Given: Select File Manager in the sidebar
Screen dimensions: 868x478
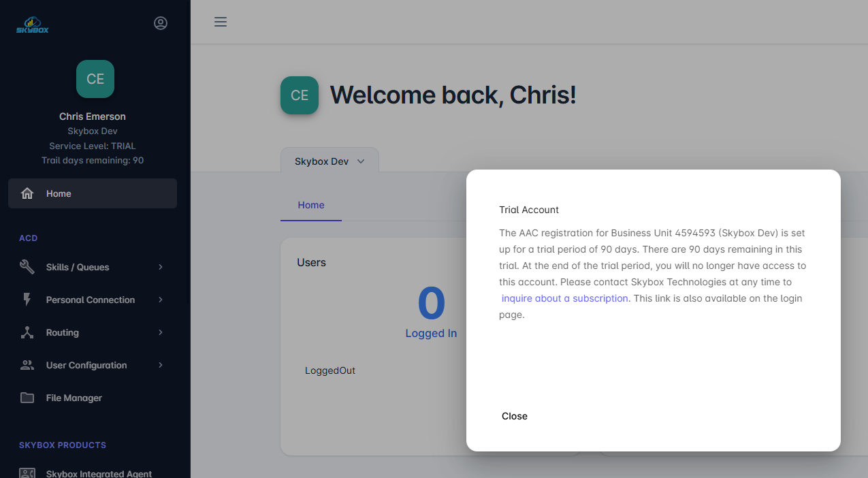Looking at the screenshot, I should click(74, 398).
